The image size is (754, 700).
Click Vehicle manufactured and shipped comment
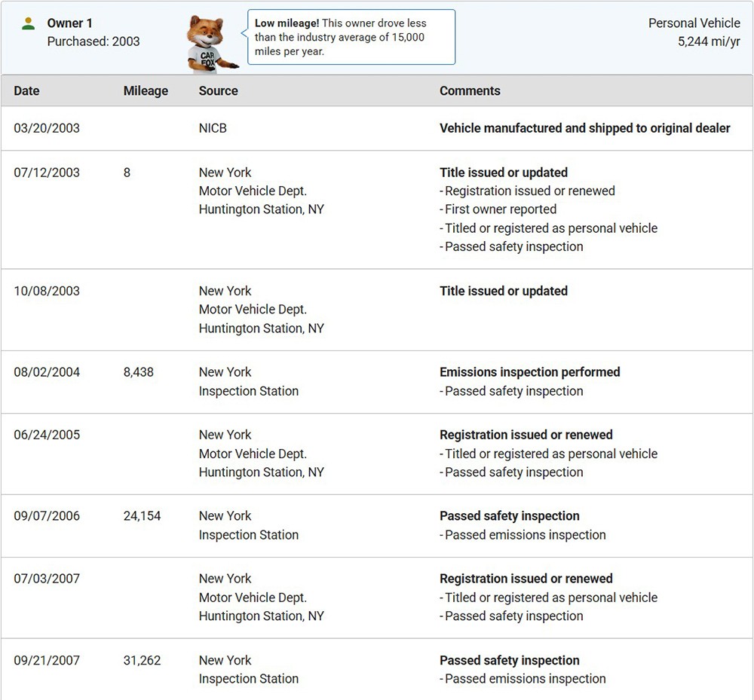pyautogui.click(x=584, y=128)
